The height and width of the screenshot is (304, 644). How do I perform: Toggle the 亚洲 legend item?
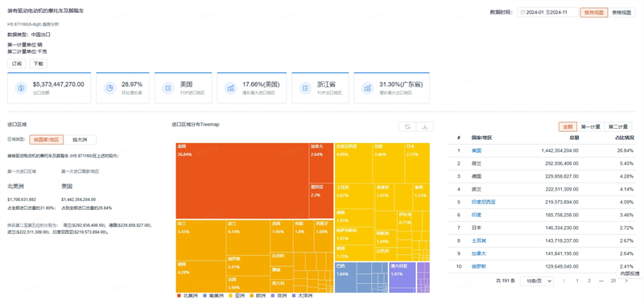[237, 296]
